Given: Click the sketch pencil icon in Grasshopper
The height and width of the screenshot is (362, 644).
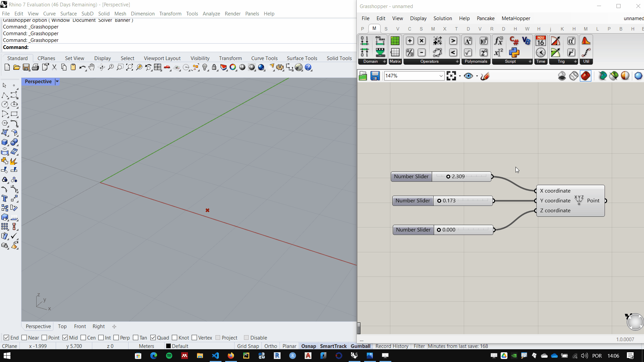Looking at the screenshot, I should (x=485, y=76).
